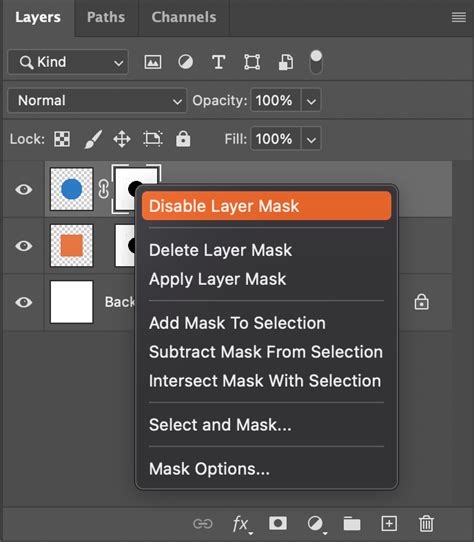The height and width of the screenshot is (542, 474).
Task: Filter for type layers icon
Action: point(219,63)
